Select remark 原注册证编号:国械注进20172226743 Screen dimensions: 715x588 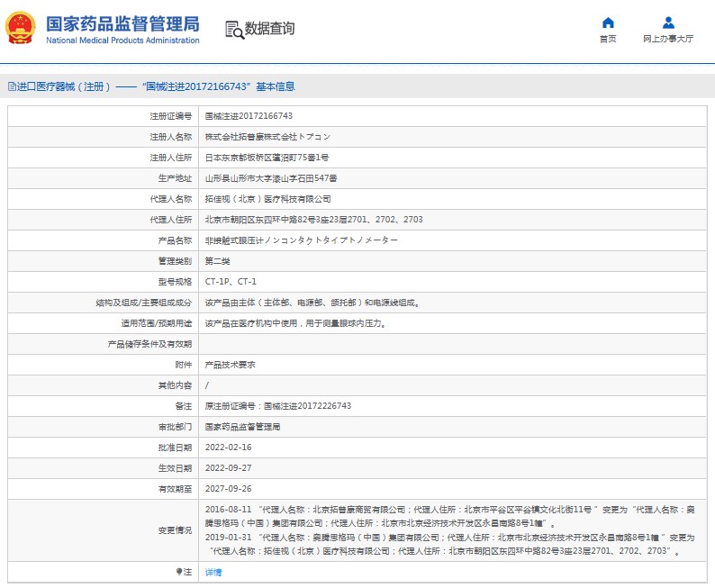[278, 406]
